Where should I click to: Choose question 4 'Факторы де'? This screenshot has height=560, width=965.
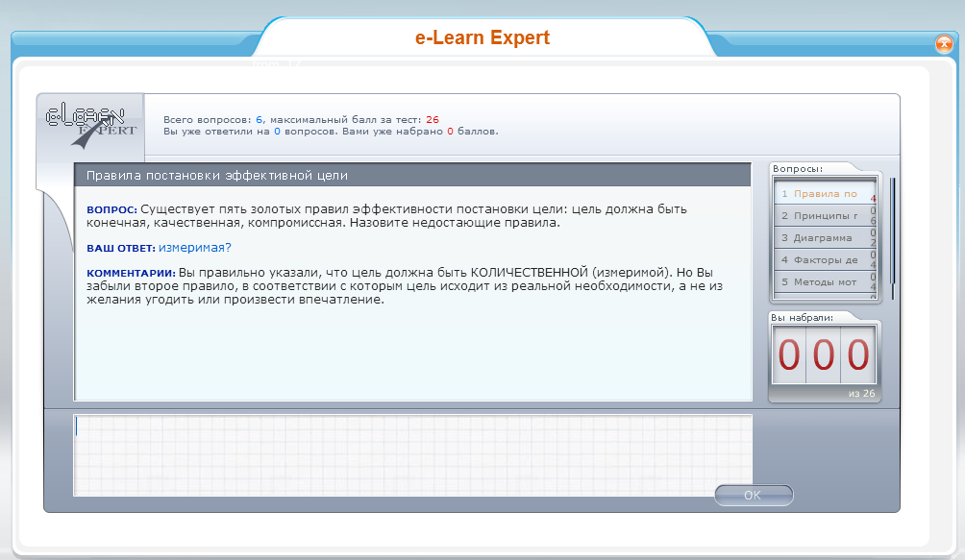[x=825, y=260]
